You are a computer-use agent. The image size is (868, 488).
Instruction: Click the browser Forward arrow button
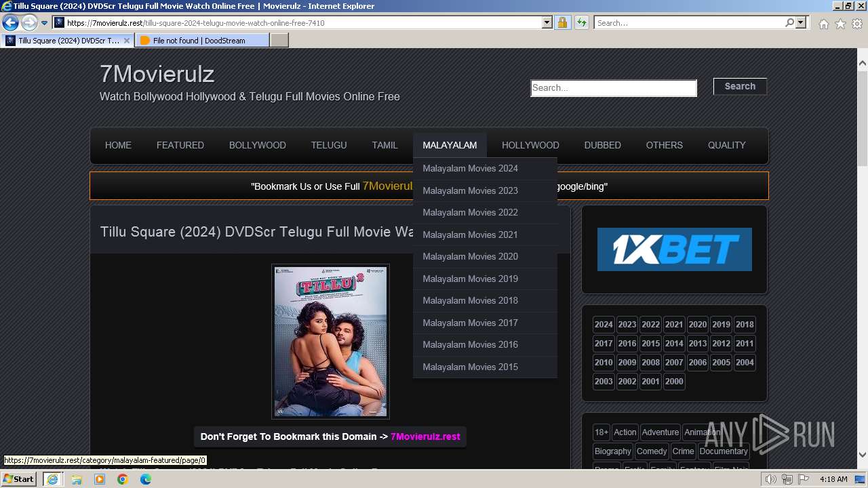coord(29,22)
